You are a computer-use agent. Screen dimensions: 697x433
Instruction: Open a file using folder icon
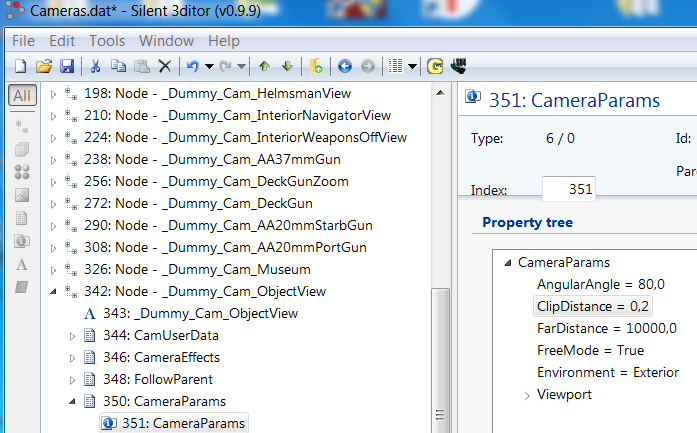(x=43, y=66)
